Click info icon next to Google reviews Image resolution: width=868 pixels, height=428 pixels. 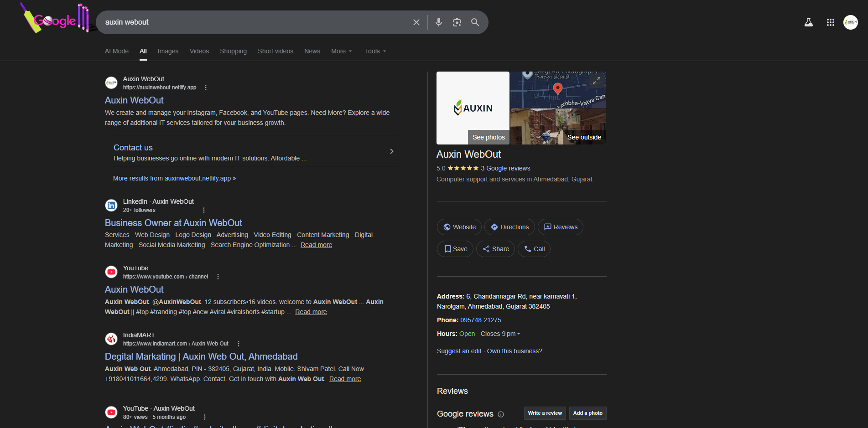(501, 414)
